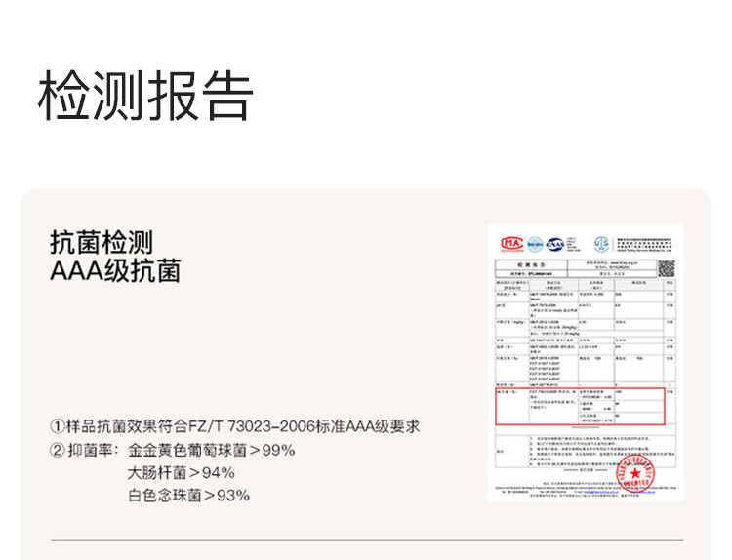This screenshot has height=560, width=732.
Task: Click the red CMA certification logo
Action: (511, 243)
